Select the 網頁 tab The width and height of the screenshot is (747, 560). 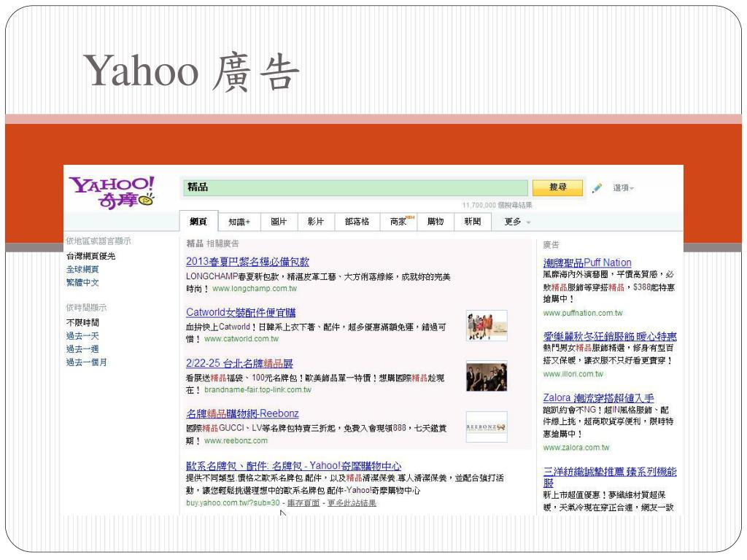[x=198, y=222]
